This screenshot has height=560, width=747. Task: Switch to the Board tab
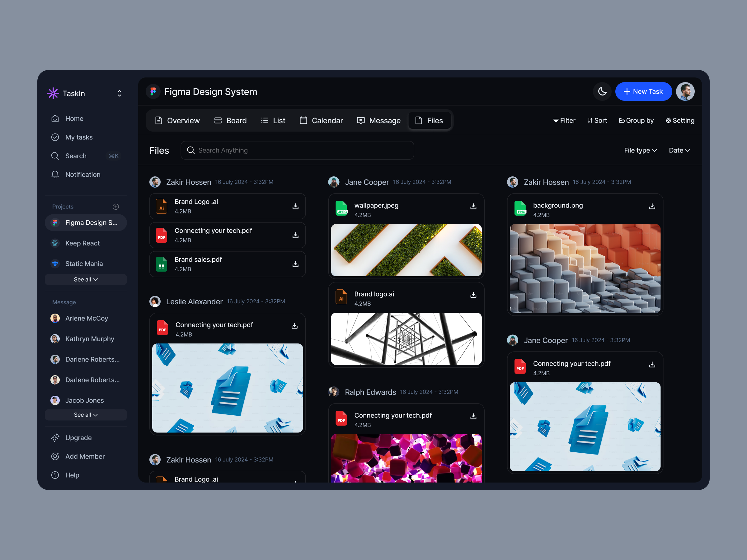[231, 120]
